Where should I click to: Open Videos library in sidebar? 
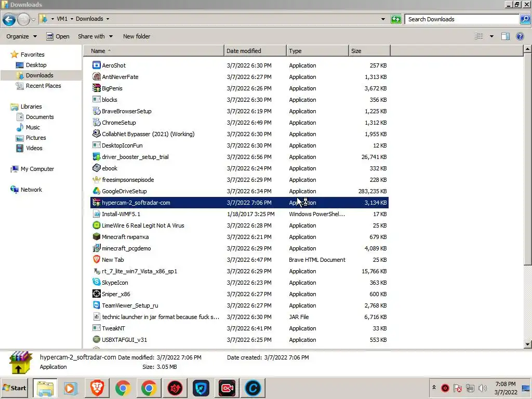point(34,148)
